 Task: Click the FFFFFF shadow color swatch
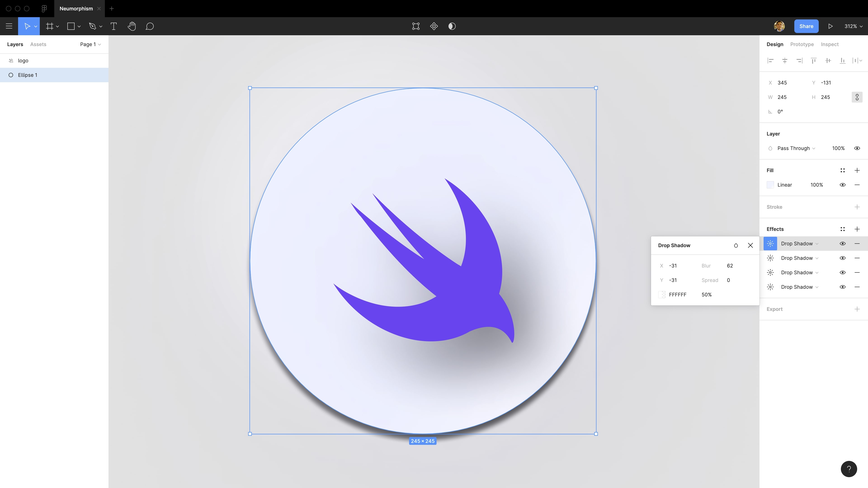click(662, 295)
